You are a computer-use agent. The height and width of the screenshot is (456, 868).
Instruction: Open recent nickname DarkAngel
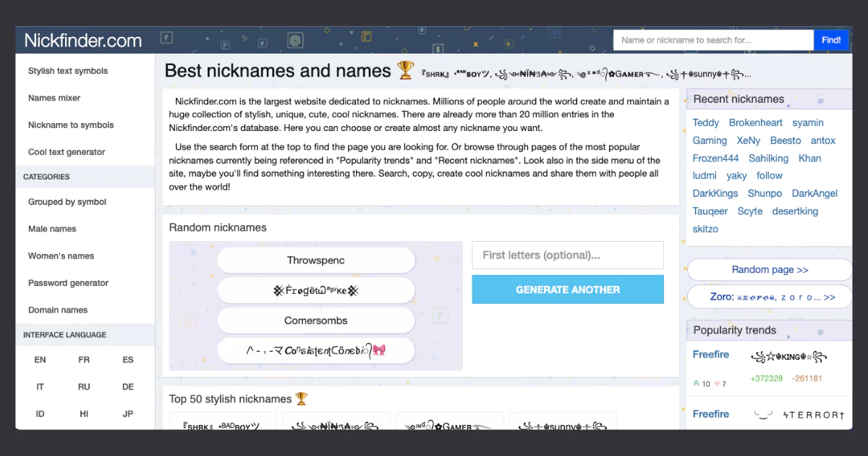(814, 193)
